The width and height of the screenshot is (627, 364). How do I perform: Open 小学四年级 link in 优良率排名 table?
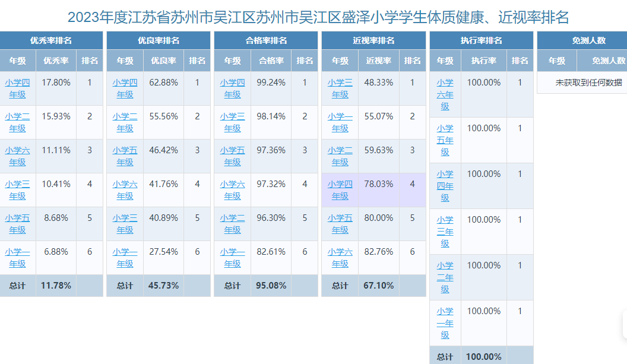tap(125, 88)
